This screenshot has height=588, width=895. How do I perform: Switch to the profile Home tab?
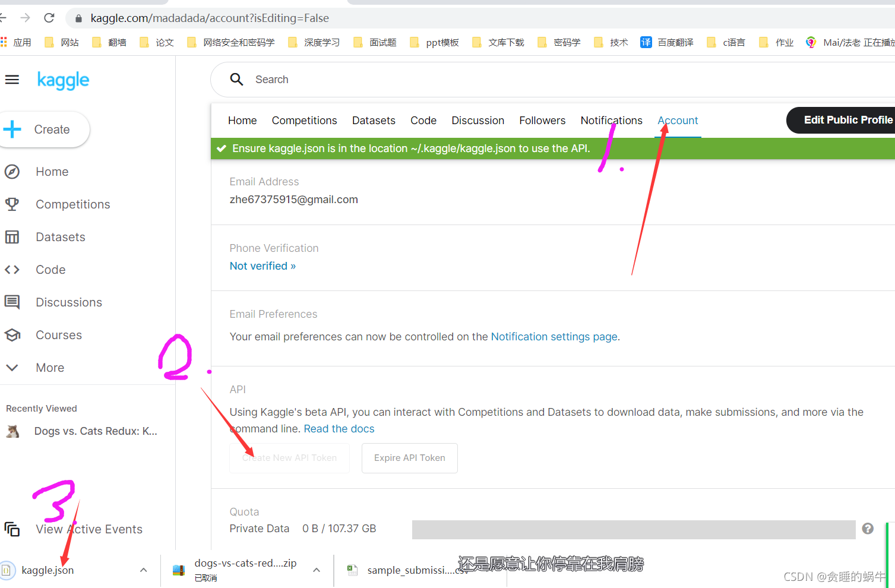[x=242, y=121]
